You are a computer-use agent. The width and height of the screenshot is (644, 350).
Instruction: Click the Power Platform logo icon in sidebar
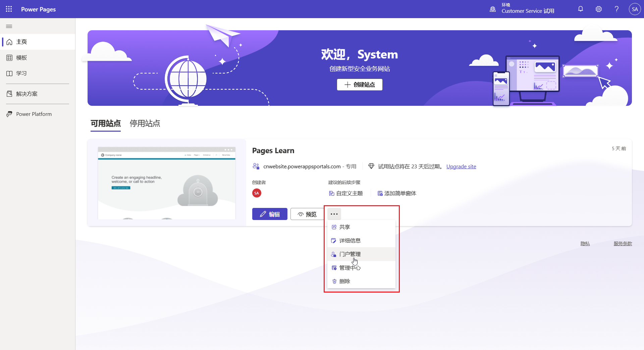click(x=9, y=114)
